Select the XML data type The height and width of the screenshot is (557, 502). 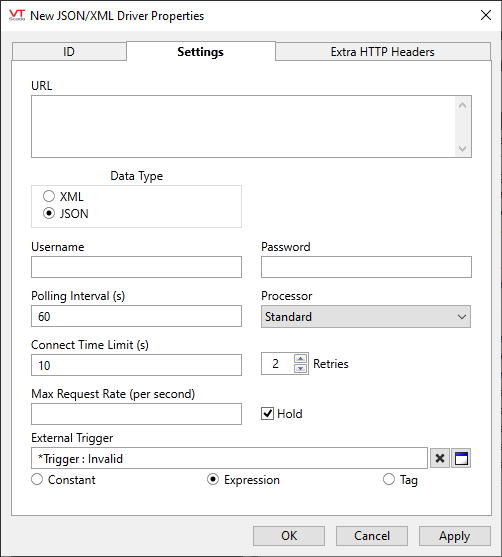tap(49, 196)
